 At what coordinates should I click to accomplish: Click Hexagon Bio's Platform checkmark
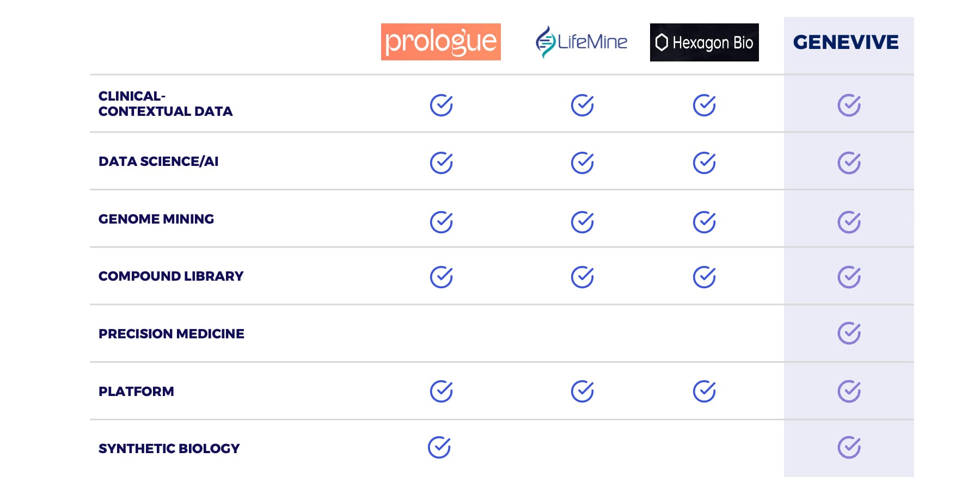click(704, 391)
